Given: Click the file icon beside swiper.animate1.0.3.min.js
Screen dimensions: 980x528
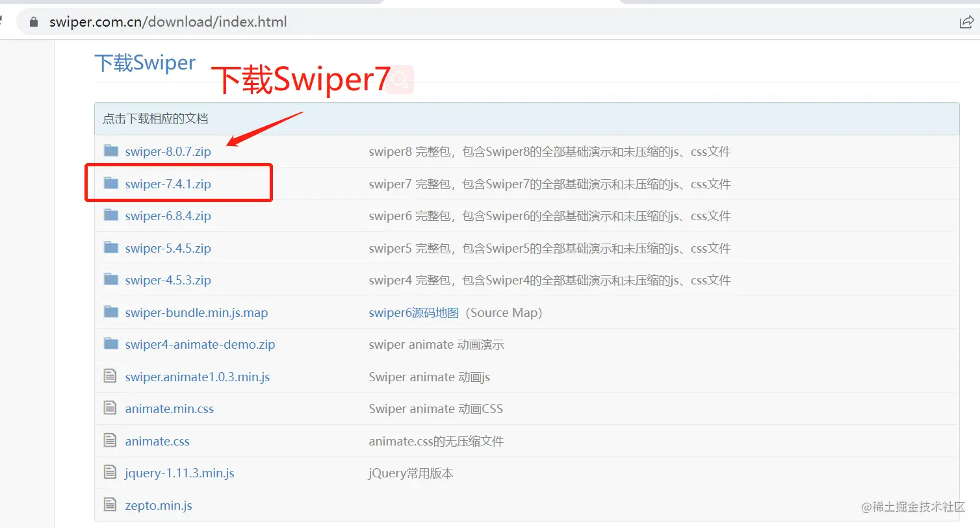Looking at the screenshot, I should click(110, 375).
